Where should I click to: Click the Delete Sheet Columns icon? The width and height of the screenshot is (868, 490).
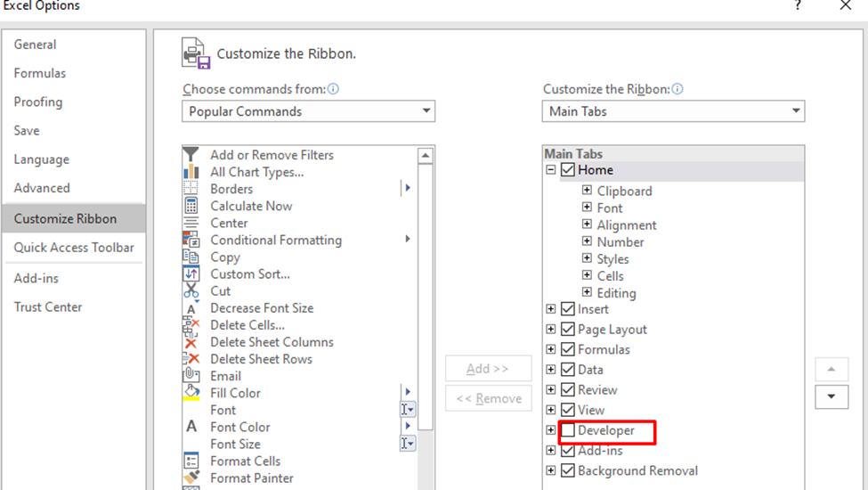191,343
